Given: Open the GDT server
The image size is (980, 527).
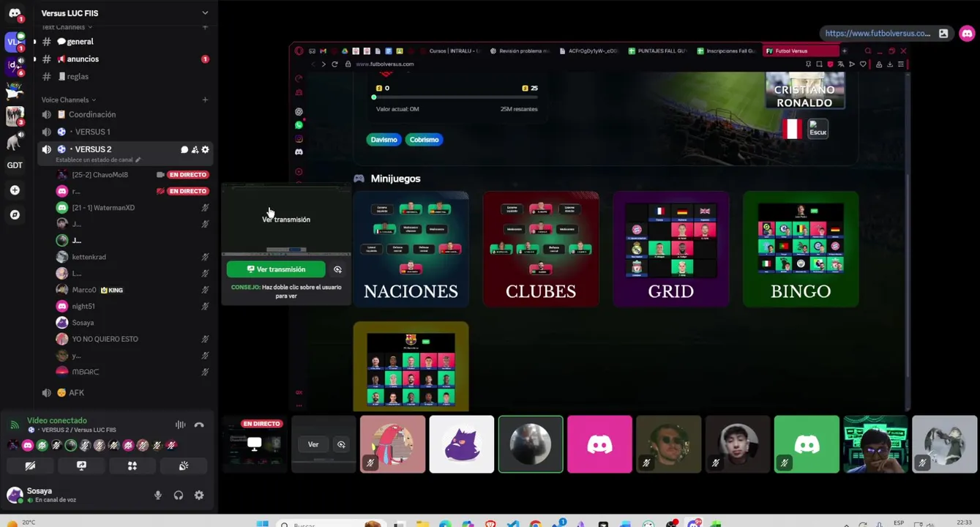Looking at the screenshot, I should point(15,165).
